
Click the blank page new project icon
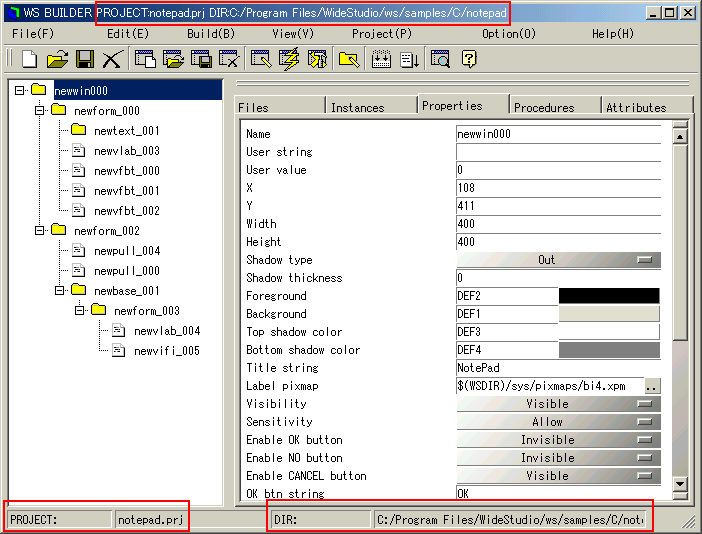[29, 60]
